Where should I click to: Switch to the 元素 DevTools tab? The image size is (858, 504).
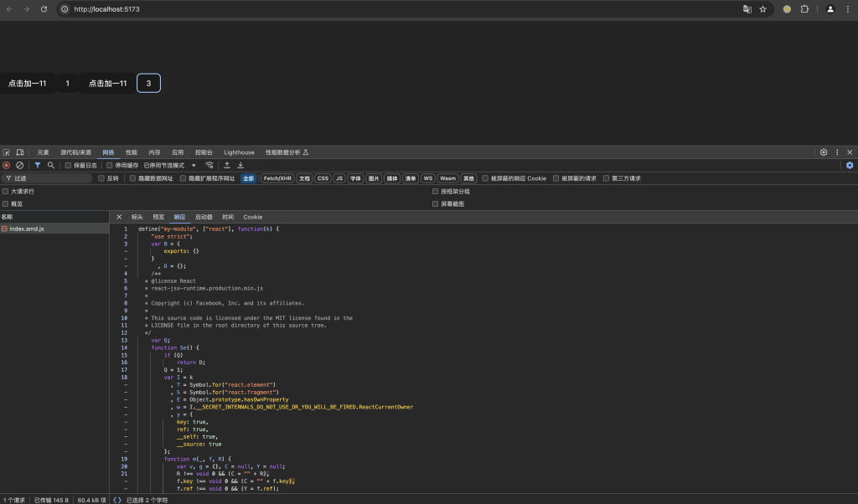click(x=44, y=152)
